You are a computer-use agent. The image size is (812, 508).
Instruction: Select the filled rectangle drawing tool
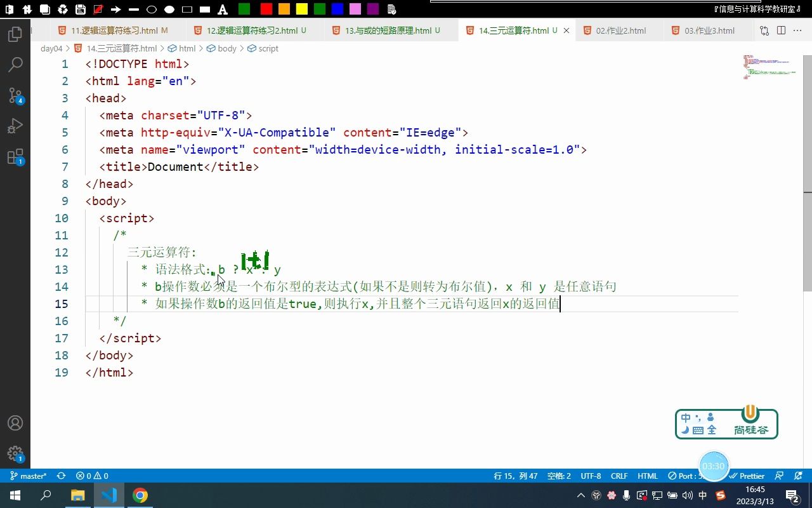pos(204,10)
